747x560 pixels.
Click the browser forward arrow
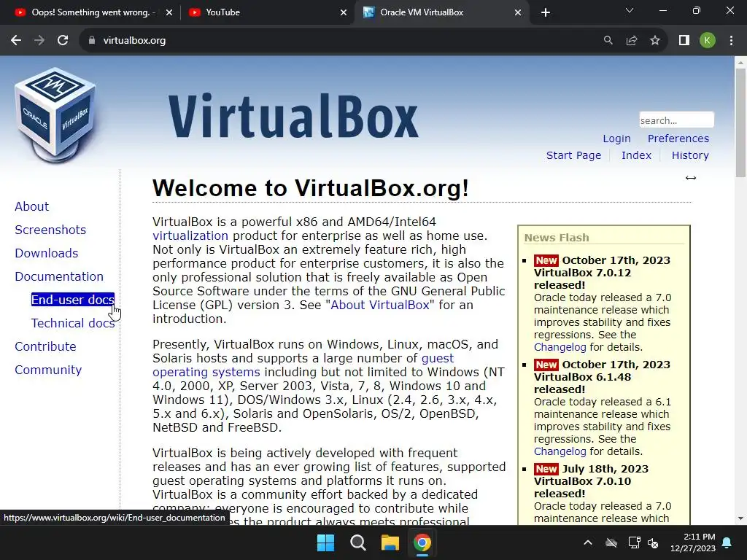click(x=39, y=41)
